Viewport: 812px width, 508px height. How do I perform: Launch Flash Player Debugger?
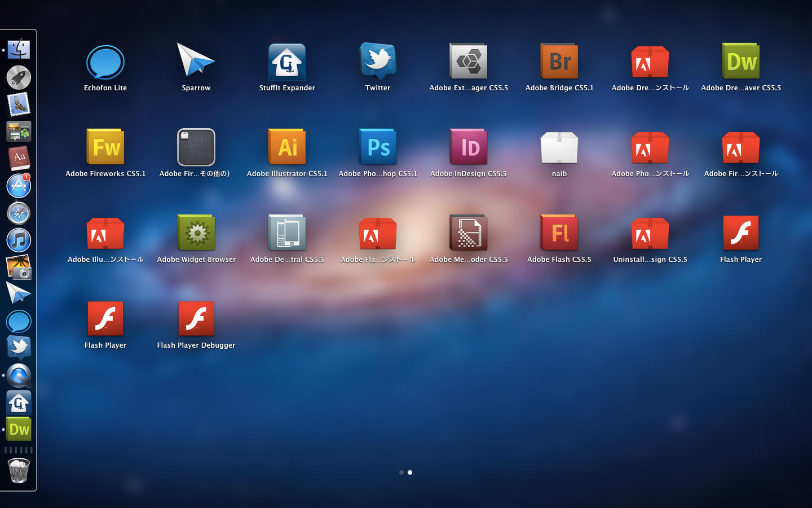(x=196, y=318)
